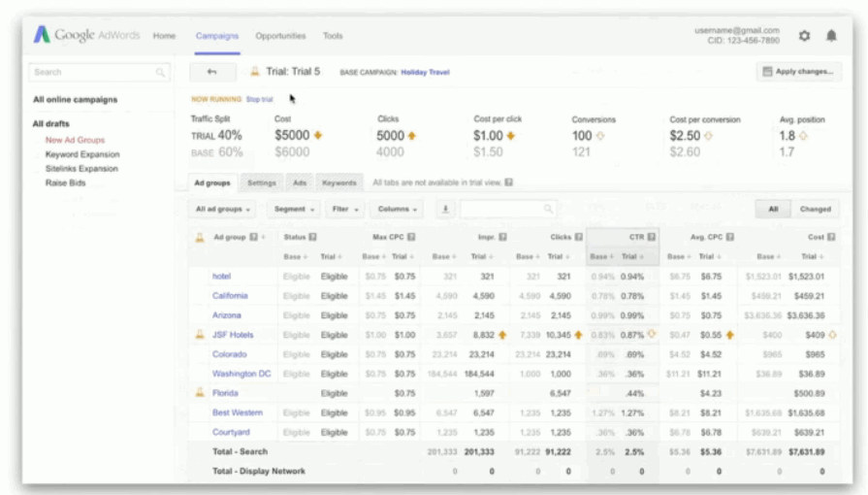The image size is (868, 495).
Task: Show only Changed rows
Action: click(x=815, y=209)
